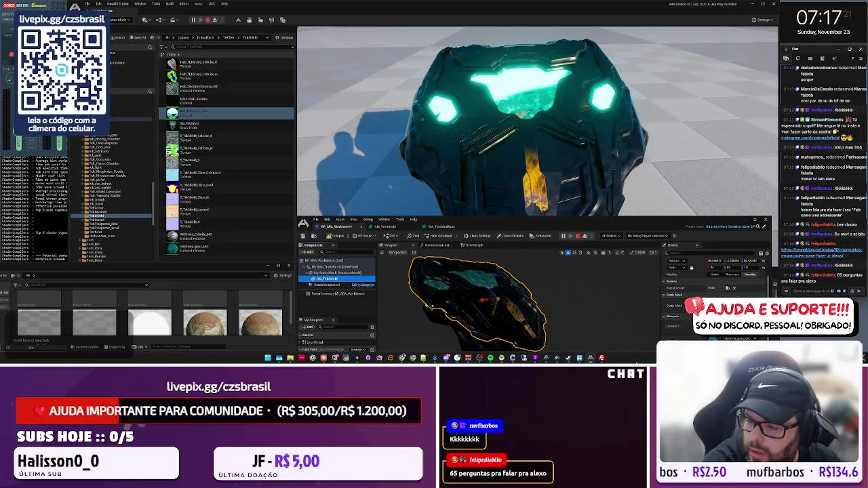
Task: Stop button in Blueprint editor toolbar
Action: click(578, 236)
